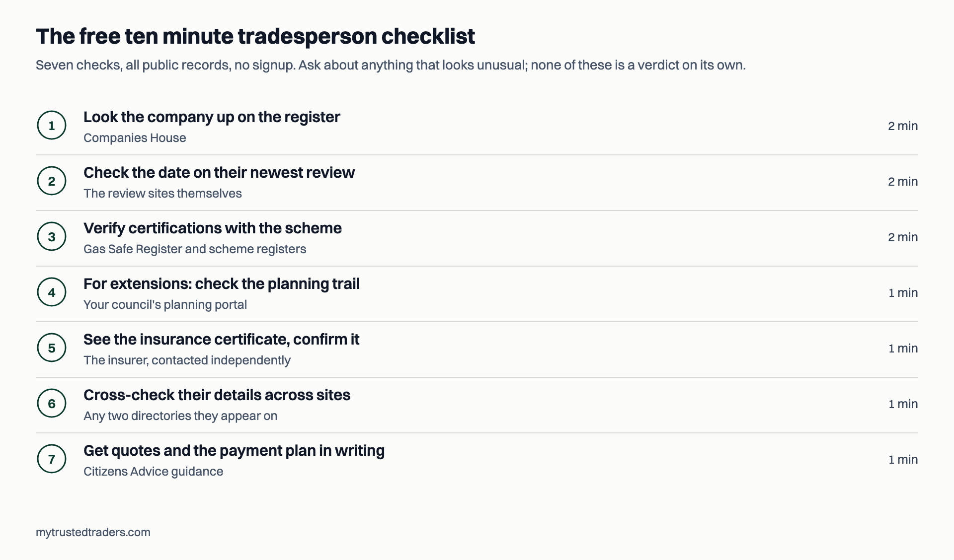Screen dimensions: 954x560
Task: Click the checklist main title heading
Action: (x=255, y=36)
